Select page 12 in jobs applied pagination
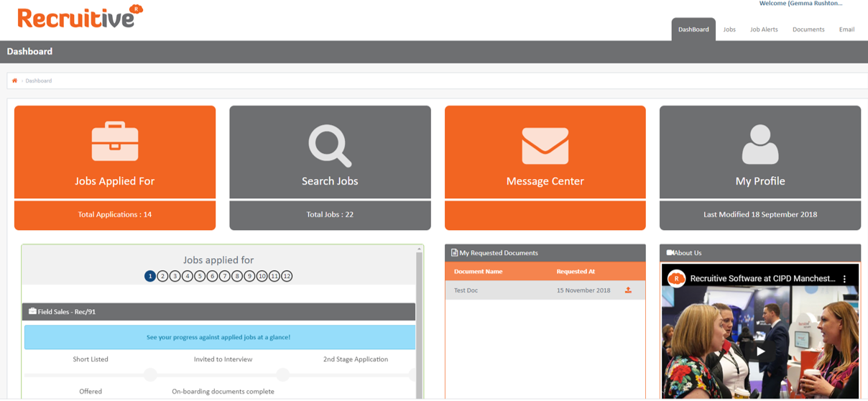Image resolution: width=868 pixels, height=401 pixels. pos(287,276)
